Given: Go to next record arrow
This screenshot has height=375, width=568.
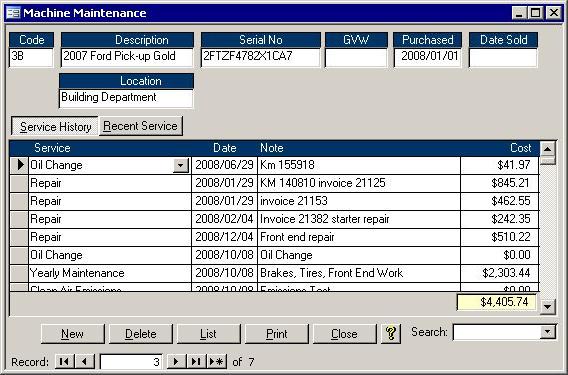Looking at the screenshot, I should pos(176,362).
